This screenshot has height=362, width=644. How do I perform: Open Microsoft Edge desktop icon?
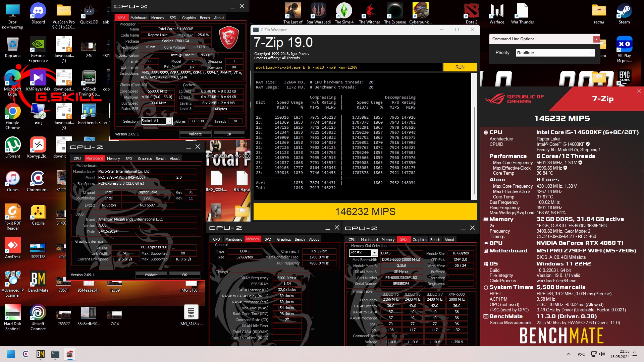point(13,83)
